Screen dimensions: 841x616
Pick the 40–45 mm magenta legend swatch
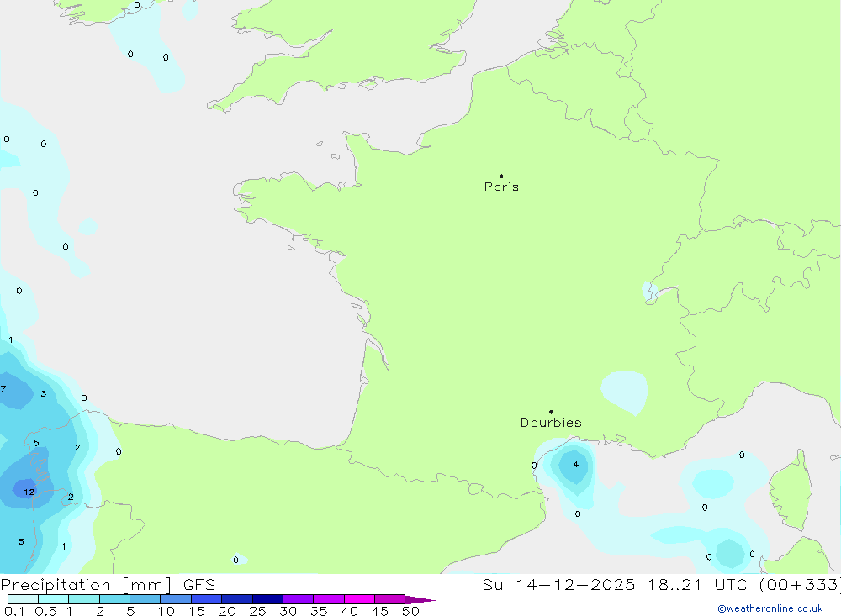point(359,599)
